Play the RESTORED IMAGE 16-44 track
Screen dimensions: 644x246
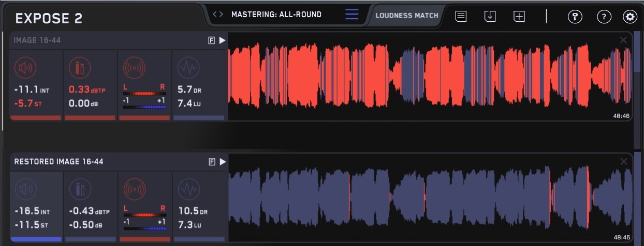tap(223, 162)
